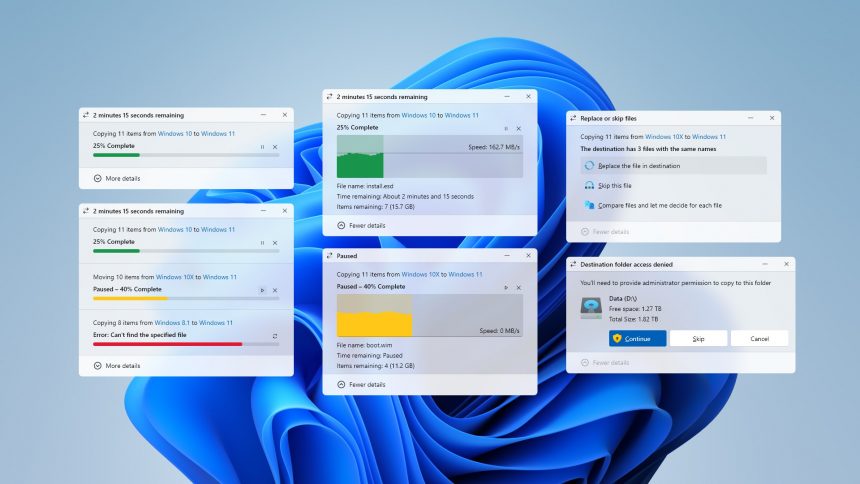The image size is (860, 484).
Task: Click the Speed: 0 MB/s label
Action: [499, 331]
